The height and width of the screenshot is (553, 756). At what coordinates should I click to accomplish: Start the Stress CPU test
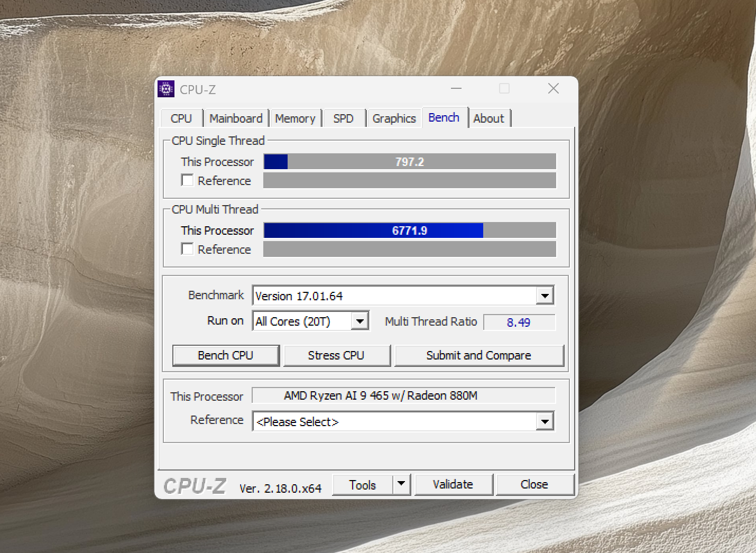coord(336,355)
